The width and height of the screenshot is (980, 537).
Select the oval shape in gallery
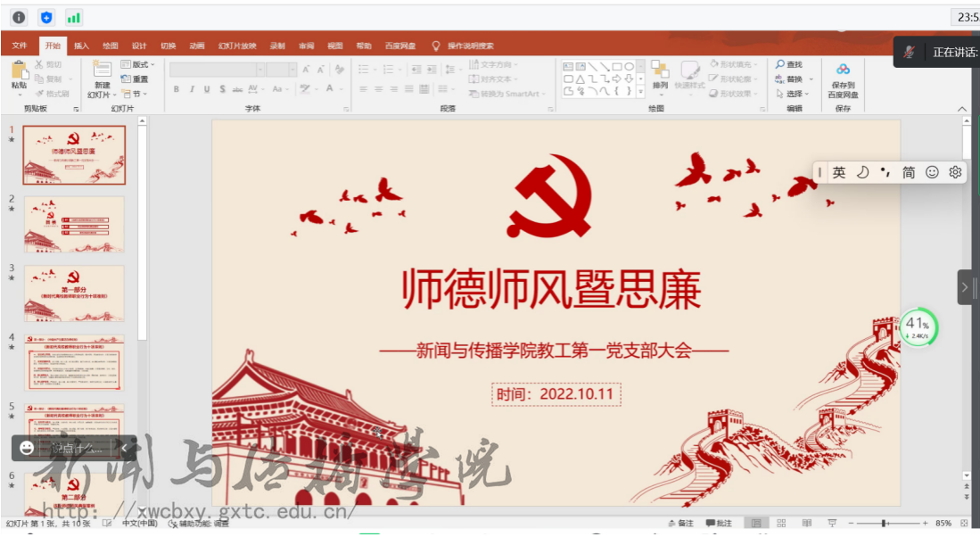tap(630, 66)
